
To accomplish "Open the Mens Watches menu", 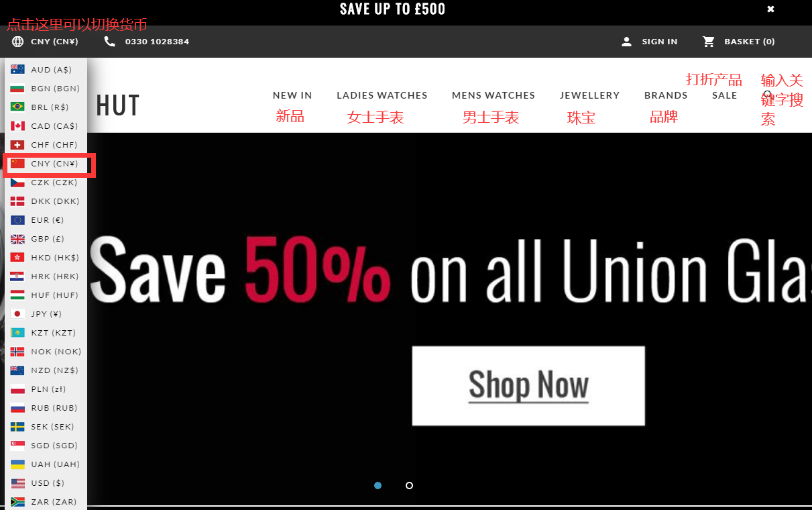I will pyautogui.click(x=494, y=95).
